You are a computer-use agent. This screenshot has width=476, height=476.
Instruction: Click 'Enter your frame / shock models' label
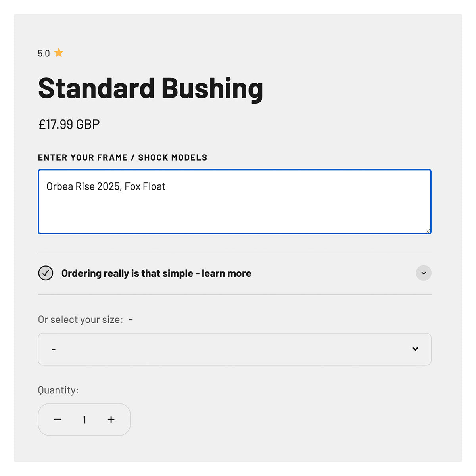[122, 157]
